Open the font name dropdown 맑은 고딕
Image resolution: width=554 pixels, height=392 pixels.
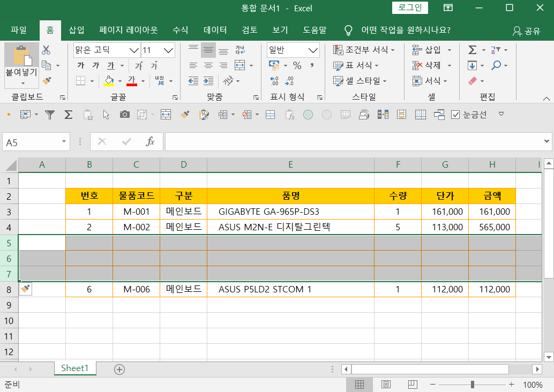tap(133, 50)
